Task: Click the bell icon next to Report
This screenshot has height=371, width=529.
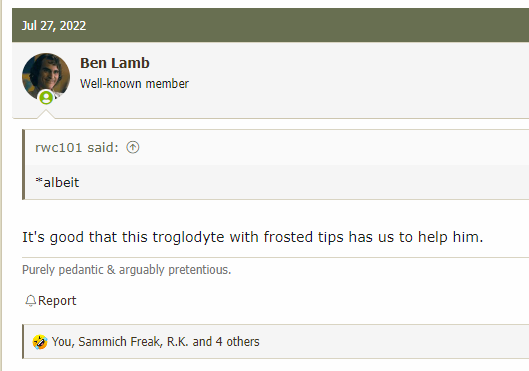Action: (30, 301)
